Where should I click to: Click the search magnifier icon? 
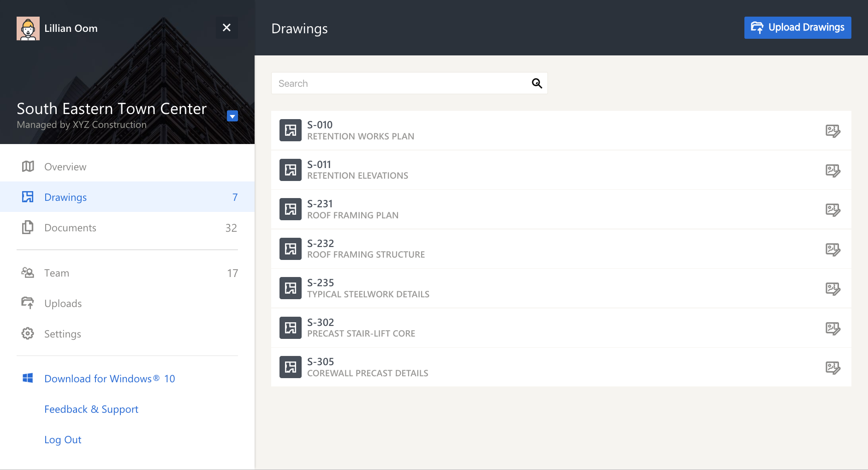[536, 83]
